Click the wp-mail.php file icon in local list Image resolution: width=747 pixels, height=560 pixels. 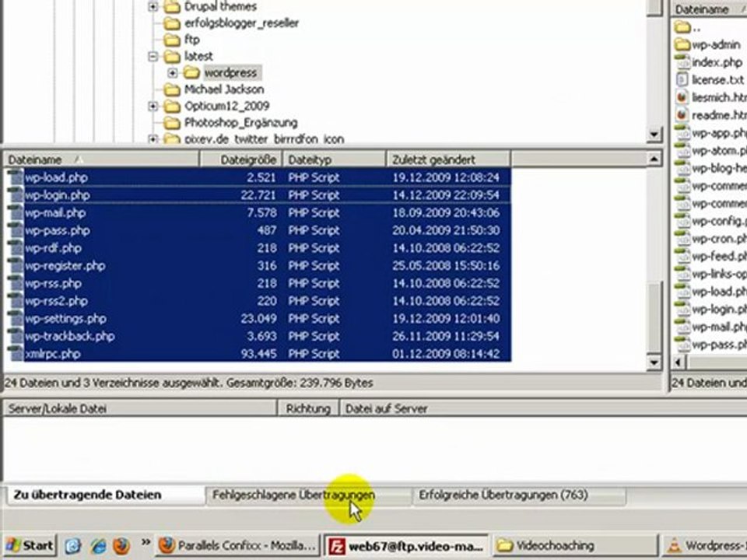16,212
